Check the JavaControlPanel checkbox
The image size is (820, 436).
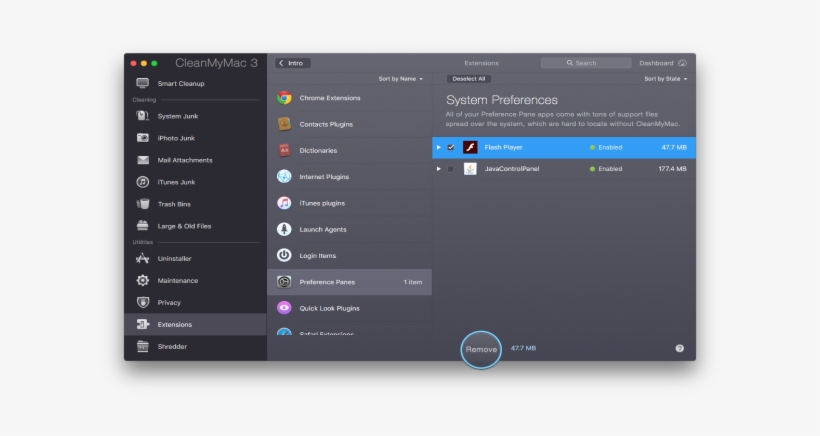(451, 169)
